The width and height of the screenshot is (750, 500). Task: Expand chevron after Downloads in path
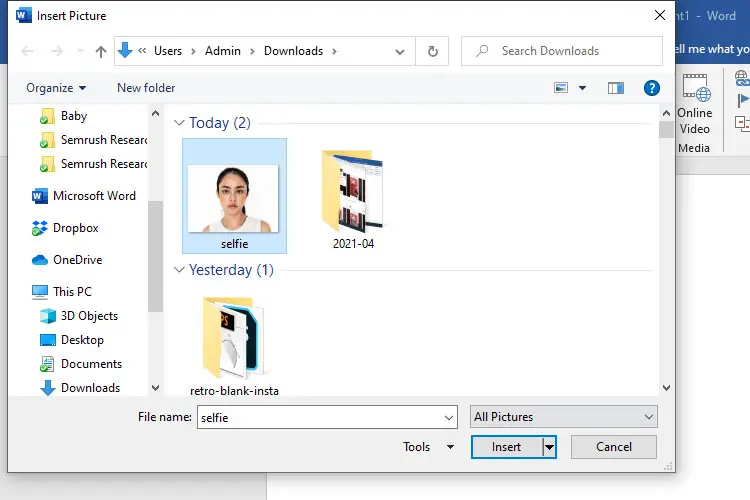click(334, 51)
